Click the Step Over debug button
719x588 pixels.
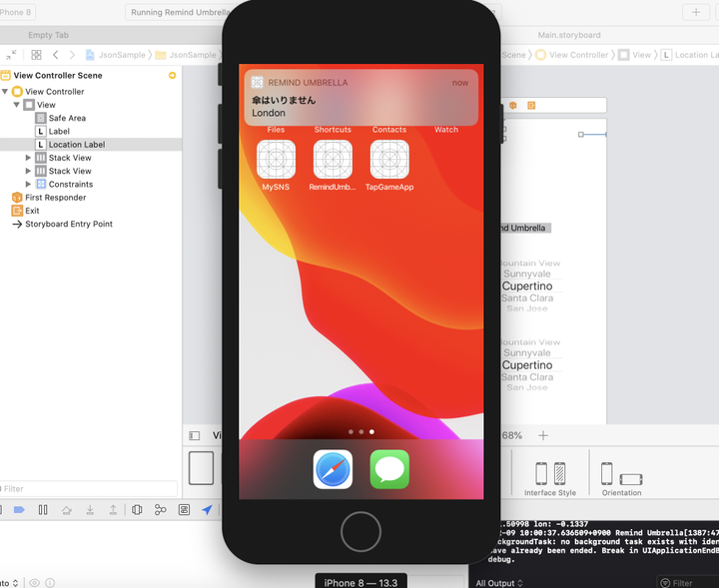coord(67,509)
